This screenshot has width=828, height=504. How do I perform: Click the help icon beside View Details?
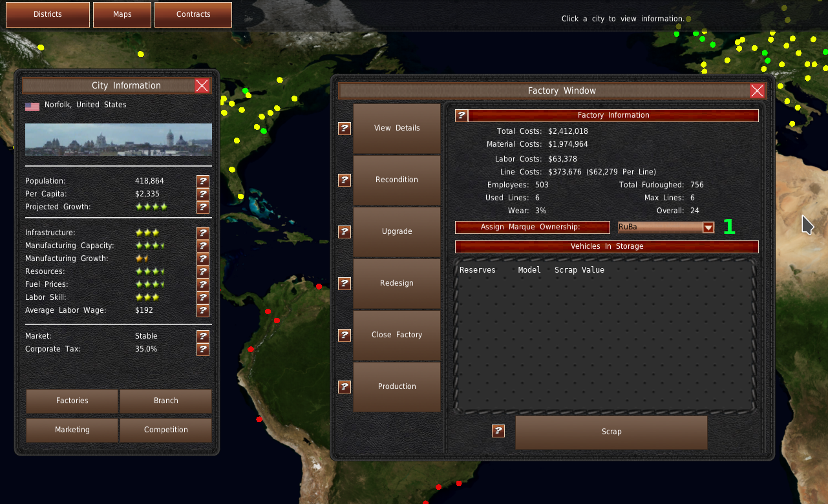[x=345, y=129]
